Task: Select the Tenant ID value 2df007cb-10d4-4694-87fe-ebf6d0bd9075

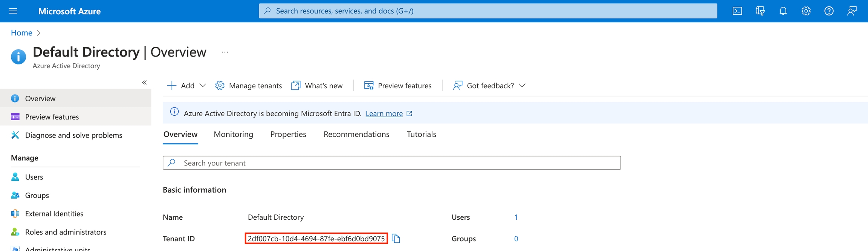Action: tap(316, 239)
